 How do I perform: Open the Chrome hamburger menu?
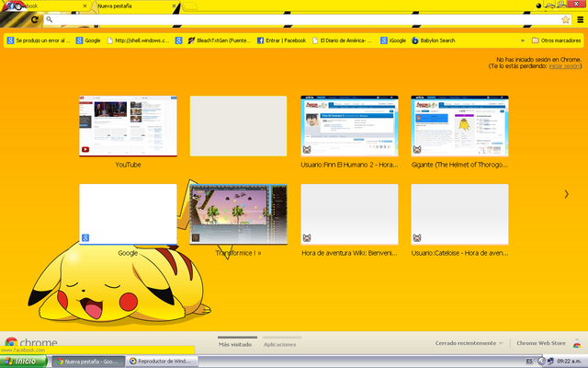pyautogui.click(x=580, y=20)
